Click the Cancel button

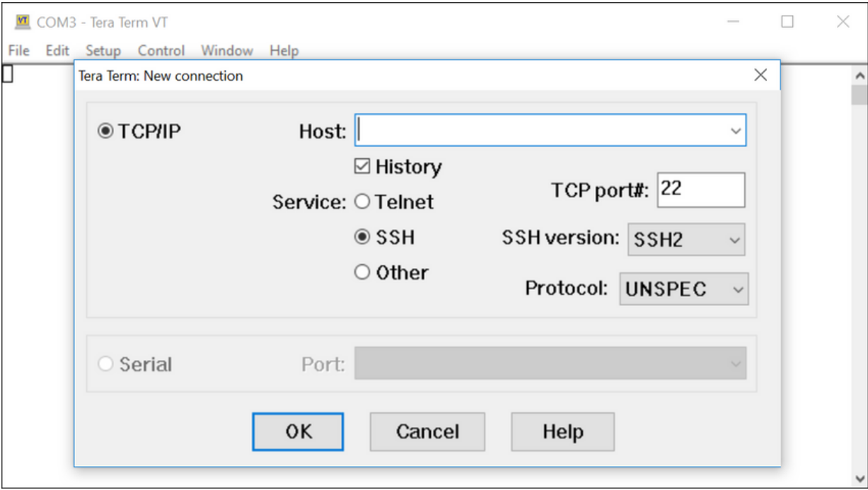click(427, 432)
